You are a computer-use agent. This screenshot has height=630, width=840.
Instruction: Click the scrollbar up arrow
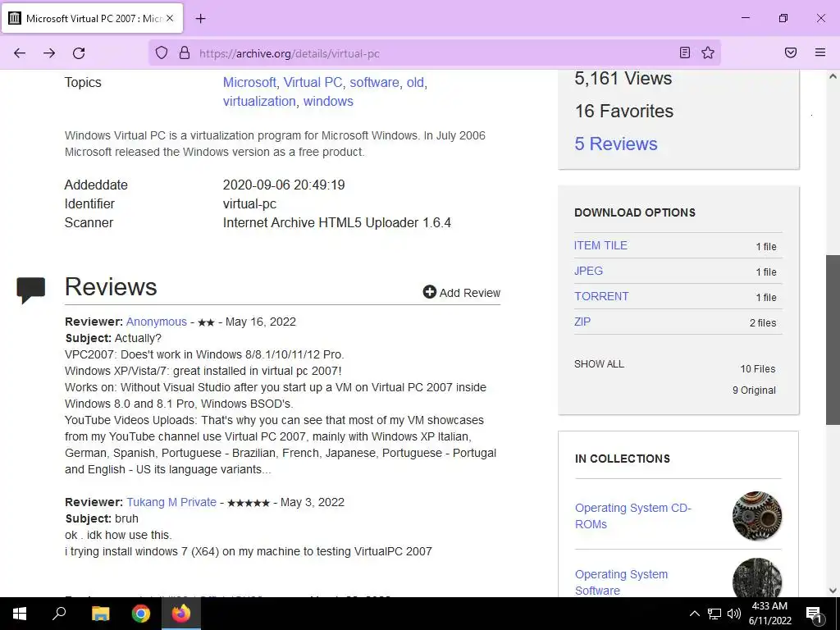click(x=833, y=76)
